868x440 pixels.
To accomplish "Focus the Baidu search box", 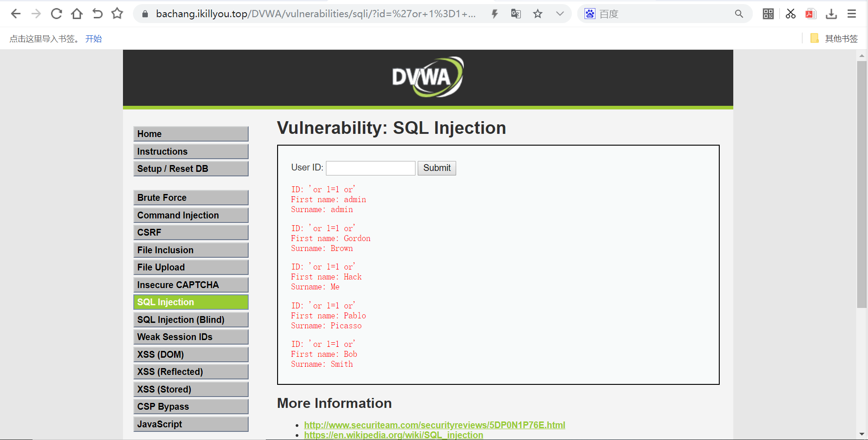I will (x=665, y=14).
